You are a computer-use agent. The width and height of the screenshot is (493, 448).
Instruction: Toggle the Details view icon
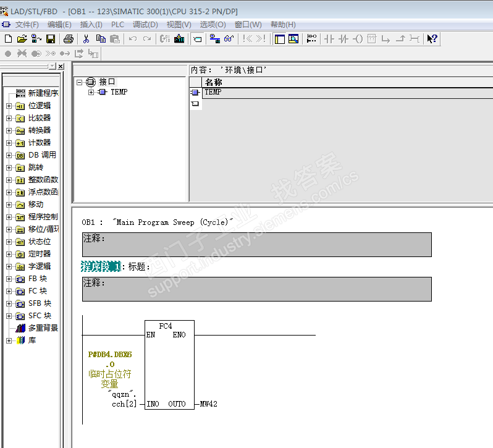pos(293,39)
